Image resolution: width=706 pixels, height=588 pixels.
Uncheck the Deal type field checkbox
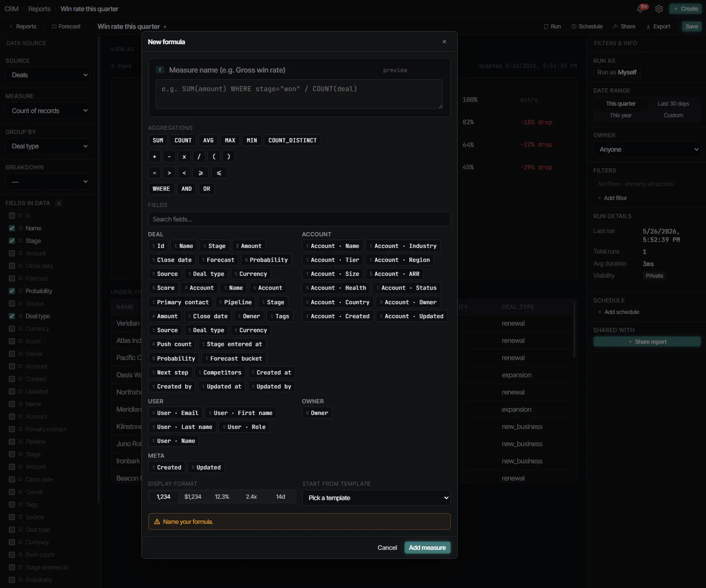click(x=12, y=316)
